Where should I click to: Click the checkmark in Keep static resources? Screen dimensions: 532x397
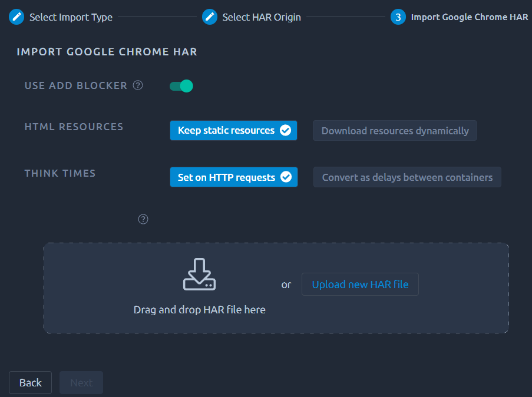[285, 130]
